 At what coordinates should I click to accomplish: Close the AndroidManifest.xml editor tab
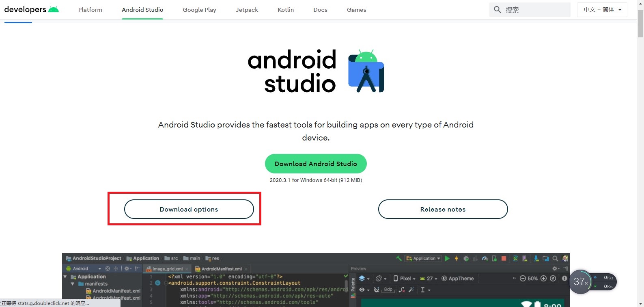click(246, 269)
